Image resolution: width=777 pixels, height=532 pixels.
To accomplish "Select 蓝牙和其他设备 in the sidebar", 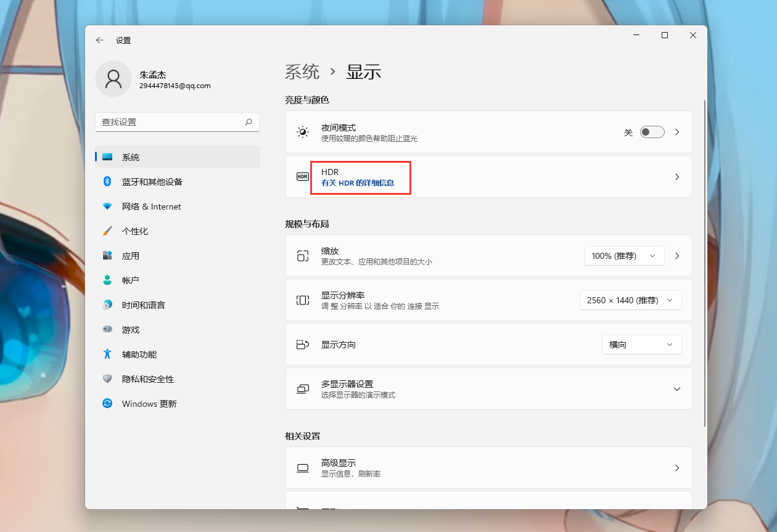I will 178,182.
